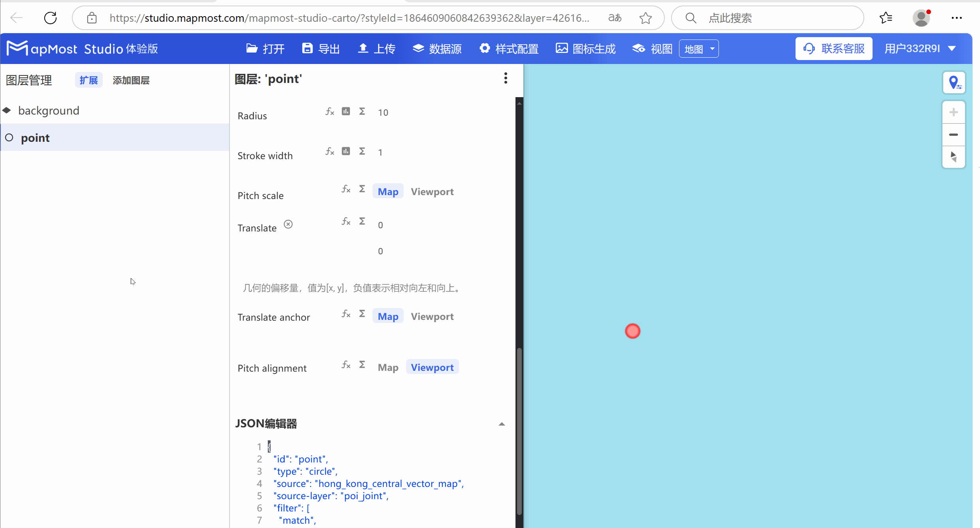Image resolution: width=980 pixels, height=528 pixels.
Task: Clear the Translate property with x icon
Action: (x=288, y=224)
